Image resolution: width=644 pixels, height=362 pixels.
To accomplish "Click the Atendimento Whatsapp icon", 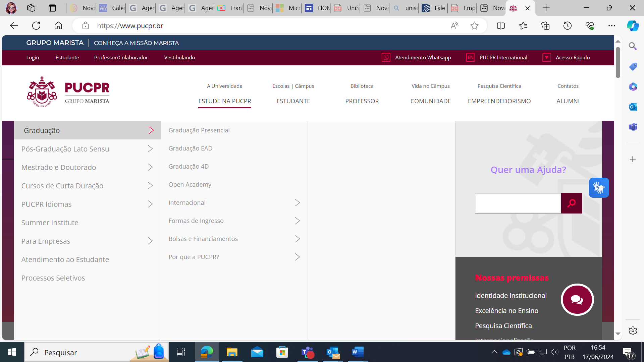I will [386, 58].
